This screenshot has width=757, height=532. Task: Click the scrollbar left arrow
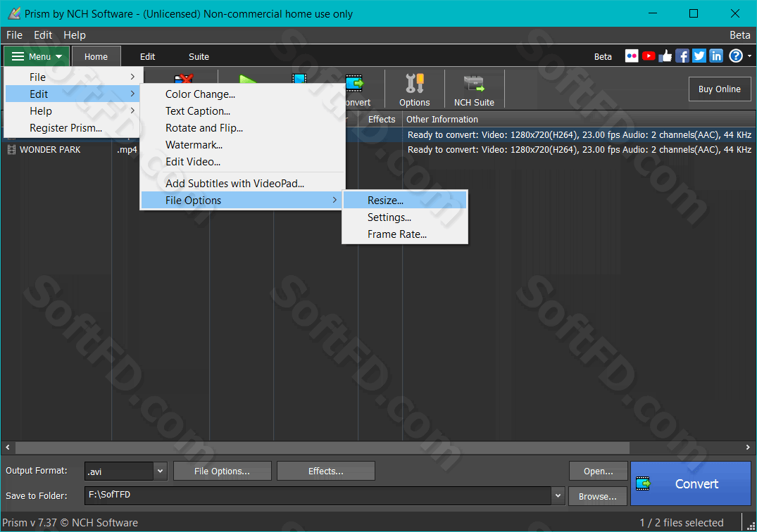tap(8, 448)
